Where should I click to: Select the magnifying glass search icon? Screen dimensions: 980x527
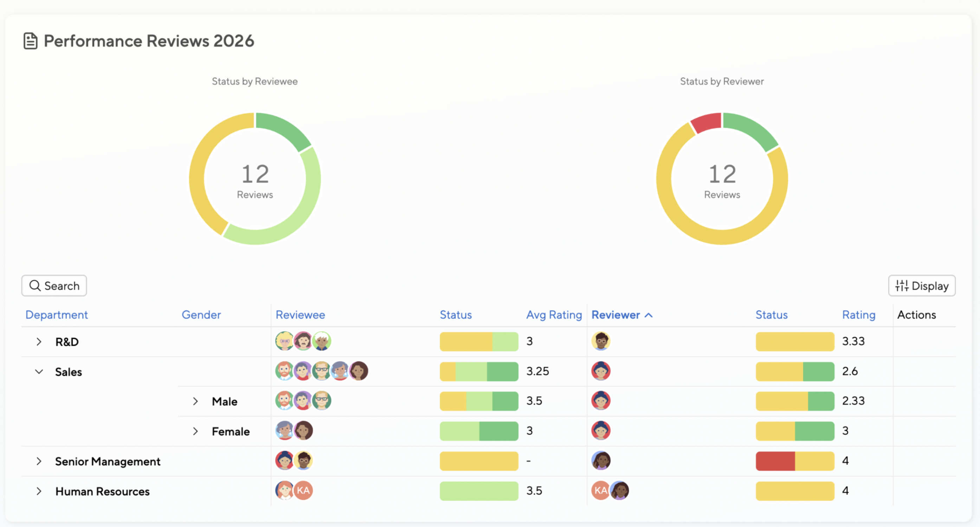click(x=34, y=286)
